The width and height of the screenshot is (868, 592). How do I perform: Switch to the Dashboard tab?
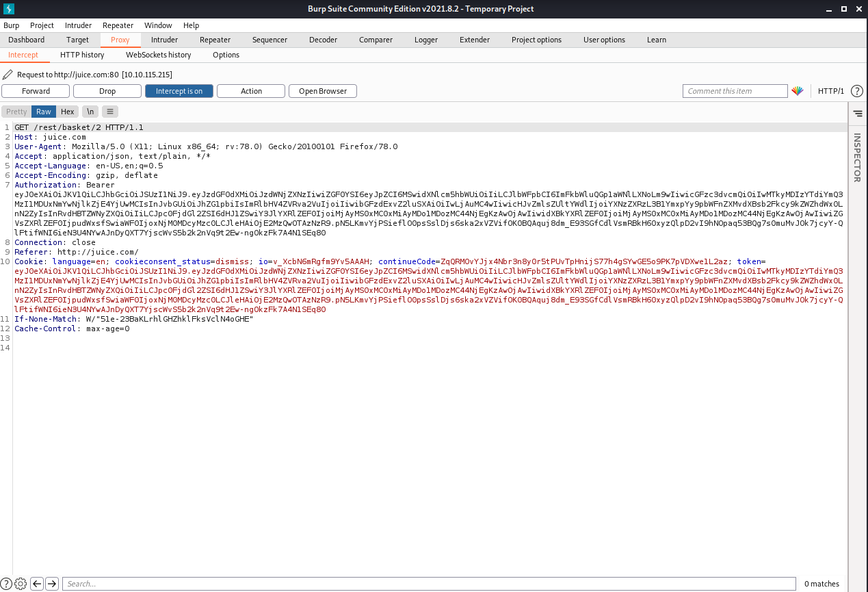pyautogui.click(x=27, y=40)
